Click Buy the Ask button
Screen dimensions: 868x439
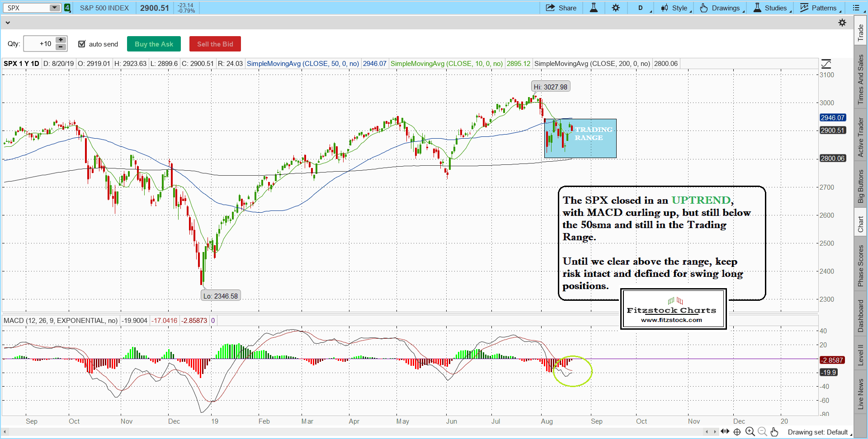(x=154, y=44)
